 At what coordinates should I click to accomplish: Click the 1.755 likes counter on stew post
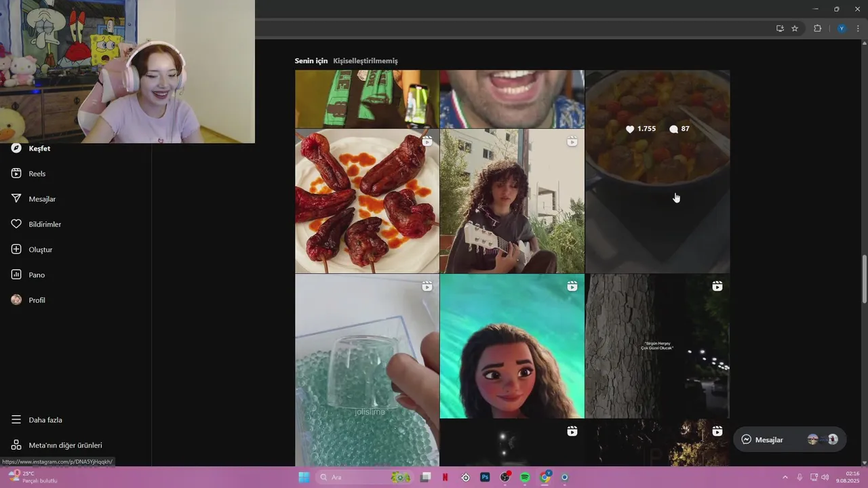coord(641,129)
